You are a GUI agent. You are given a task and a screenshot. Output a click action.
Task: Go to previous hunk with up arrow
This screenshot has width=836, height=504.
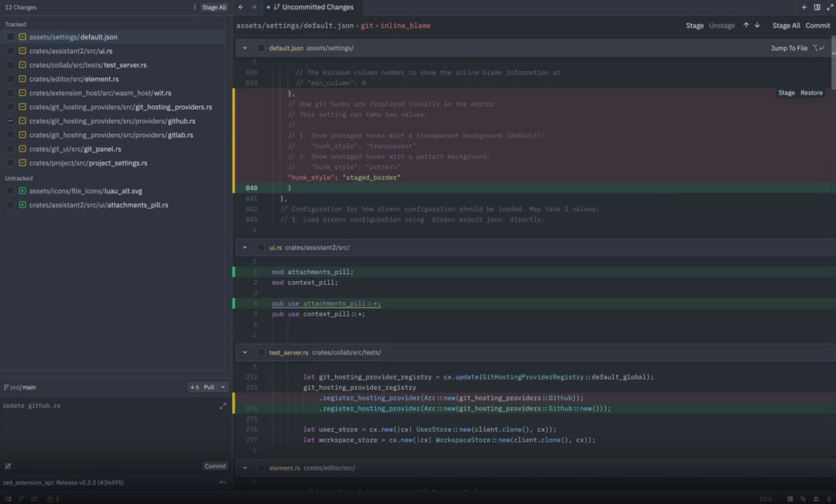click(746, 26)
